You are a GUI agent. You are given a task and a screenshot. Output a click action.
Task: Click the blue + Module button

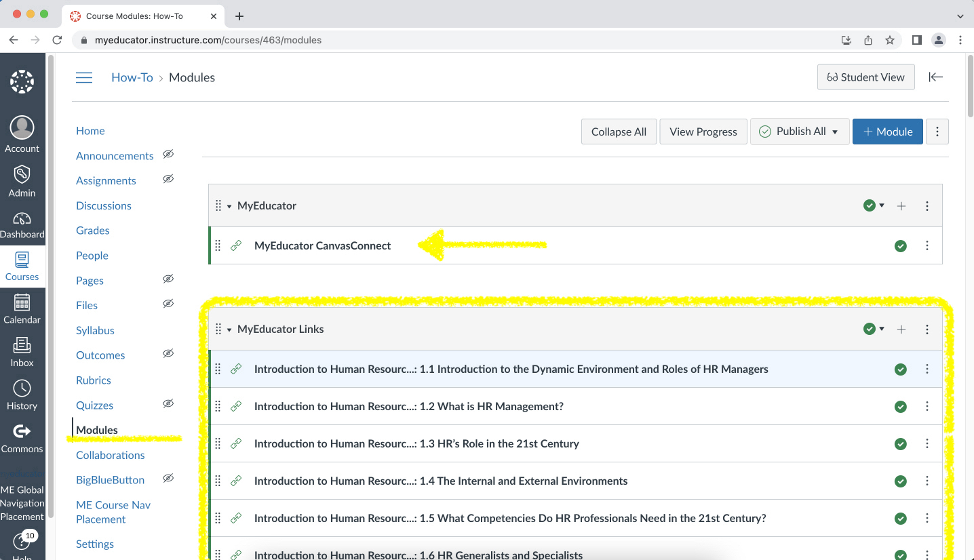888,132
